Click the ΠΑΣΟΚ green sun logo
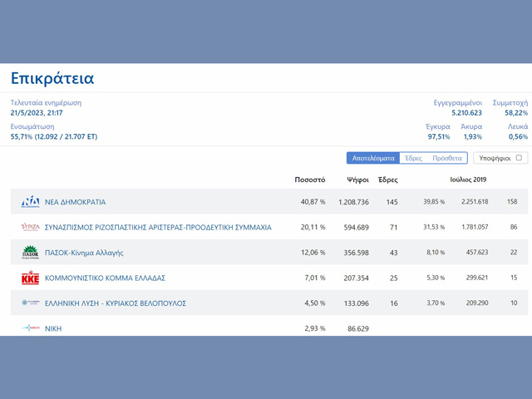Image resolution: width=532 pixels, height=399 pixels. [30, 253]
